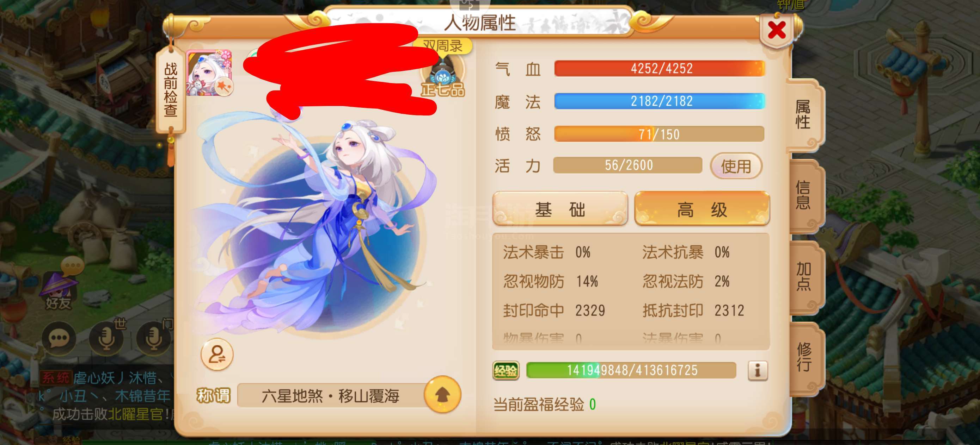The width and height of the screenshot is (980, 445).
Task: Click the 六星地煞·移山覆海 title field
Action: coord(331,396)
